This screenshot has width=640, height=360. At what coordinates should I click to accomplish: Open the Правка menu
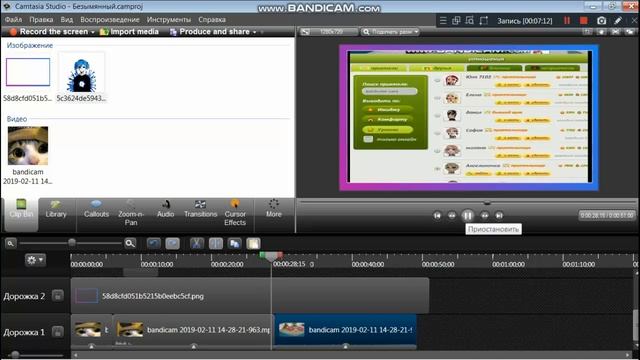click(x=41, y=20)
